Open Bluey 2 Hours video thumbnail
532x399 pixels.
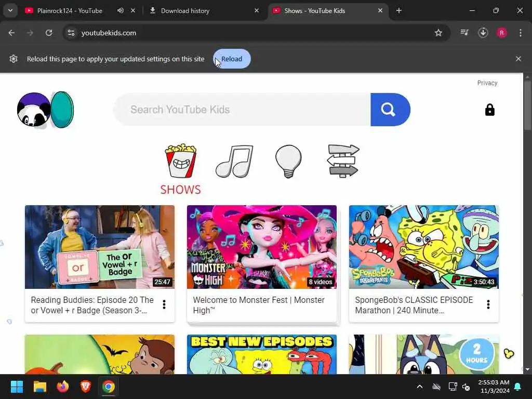tap(424, 354)
